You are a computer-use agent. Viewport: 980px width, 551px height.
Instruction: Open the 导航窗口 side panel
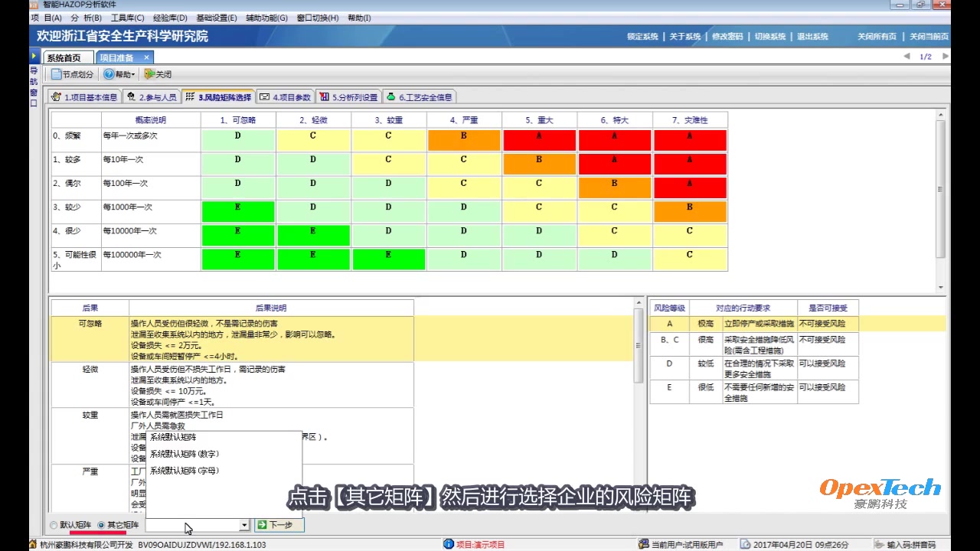click(34, 86)
